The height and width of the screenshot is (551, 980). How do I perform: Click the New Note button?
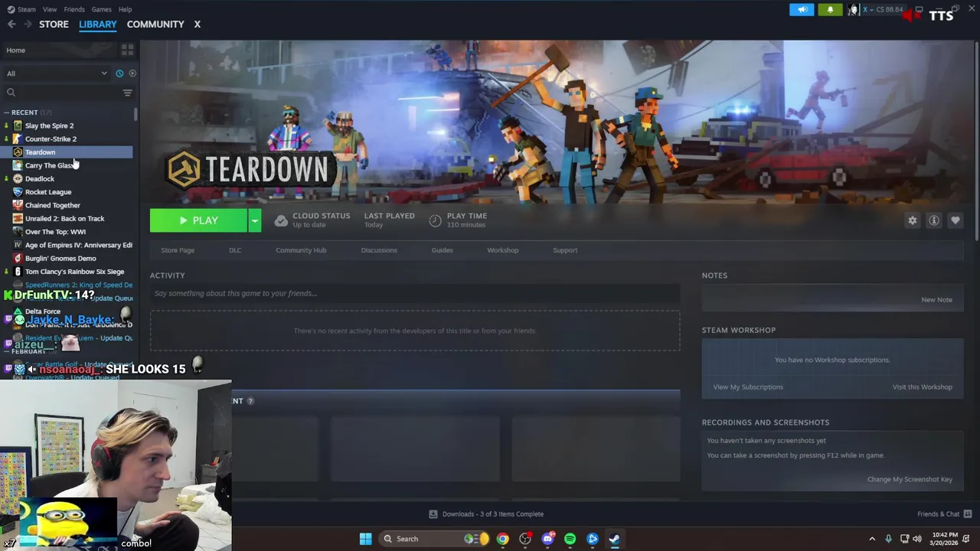pos(936,300)
